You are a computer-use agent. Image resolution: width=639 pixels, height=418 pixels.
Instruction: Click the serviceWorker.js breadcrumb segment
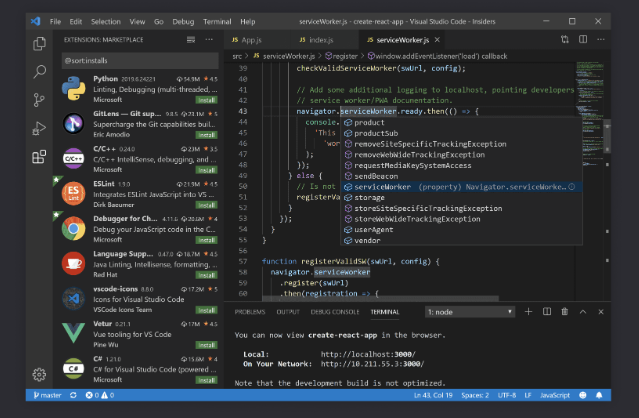click(x=284, y=56)
